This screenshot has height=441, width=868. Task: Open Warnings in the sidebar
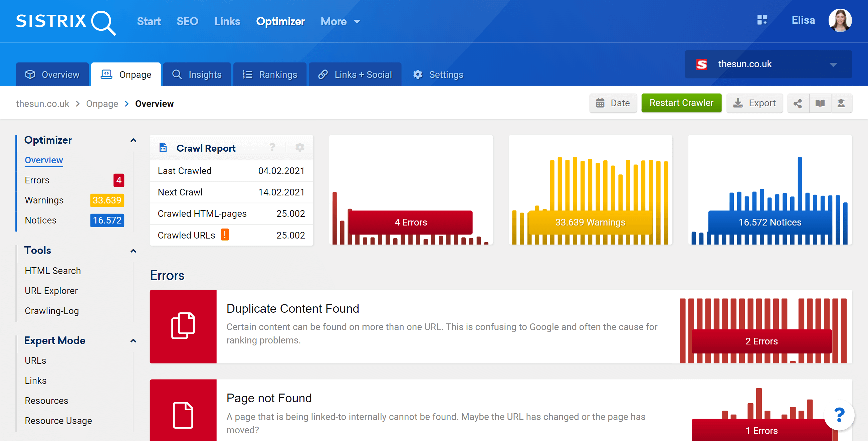pos(44,200)
